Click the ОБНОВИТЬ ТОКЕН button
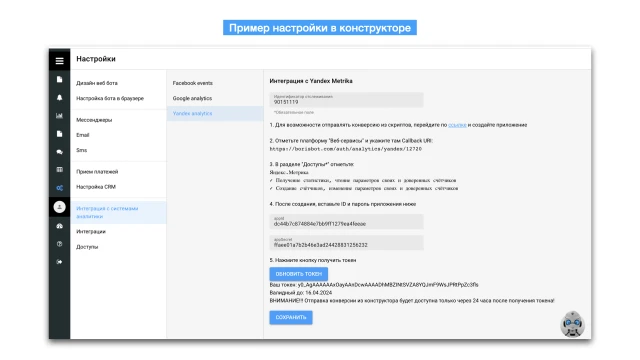 298,274
